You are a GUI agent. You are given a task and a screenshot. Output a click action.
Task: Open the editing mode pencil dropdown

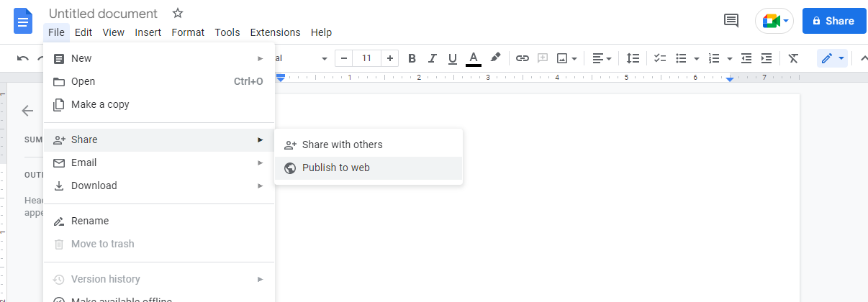[x=832, y=58]
